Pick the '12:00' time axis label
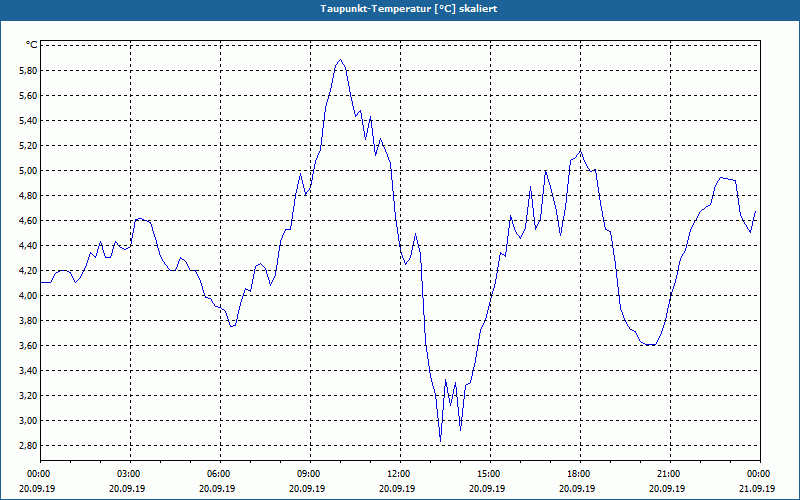This screenshot has width=800, height=500. (x=400, y=473)
